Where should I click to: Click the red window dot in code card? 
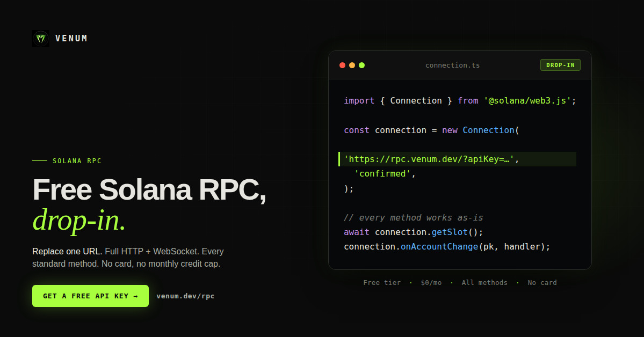[342, 65]
